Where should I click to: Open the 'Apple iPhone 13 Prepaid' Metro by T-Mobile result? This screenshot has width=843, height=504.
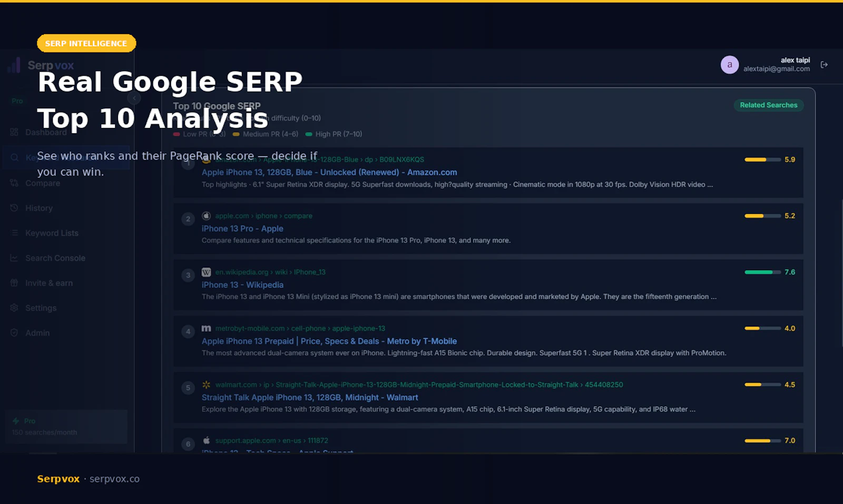click(x=329, y=341)
